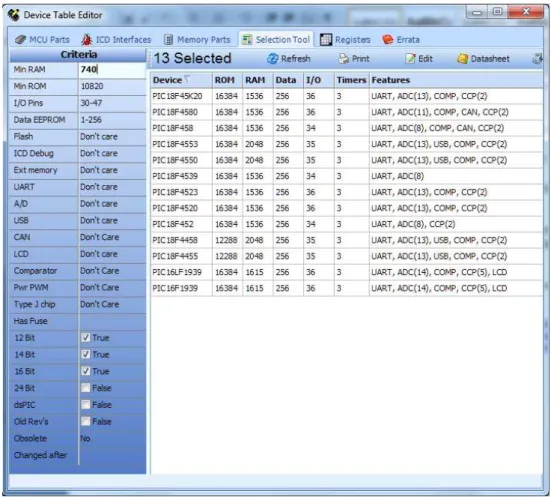Image resolution: width=551 pixels, height=497 pixels.
Task: Enable the Old Rev's checkbox
Action: 85,421
